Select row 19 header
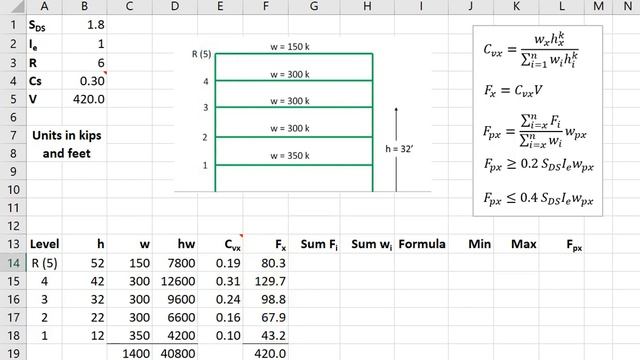640x360 pixels. (x=13, y=353)
